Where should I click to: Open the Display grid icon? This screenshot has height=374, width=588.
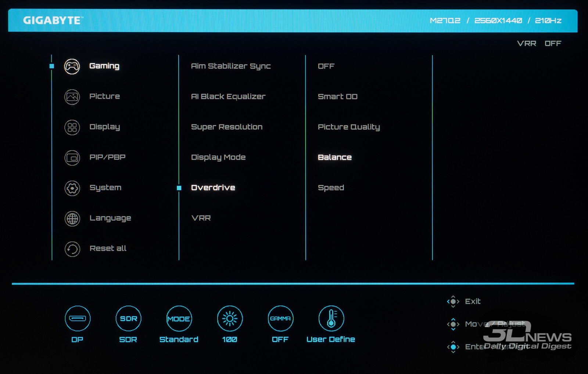(72, 127)
